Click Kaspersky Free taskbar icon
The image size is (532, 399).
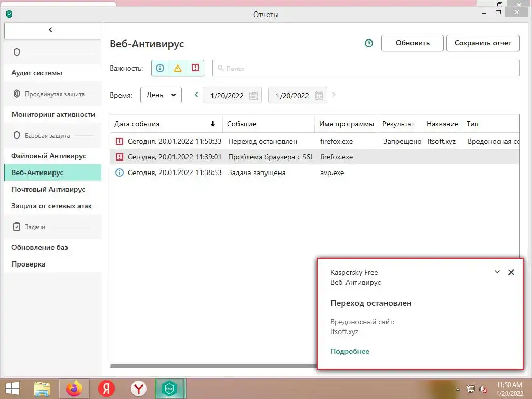[170, 389]
